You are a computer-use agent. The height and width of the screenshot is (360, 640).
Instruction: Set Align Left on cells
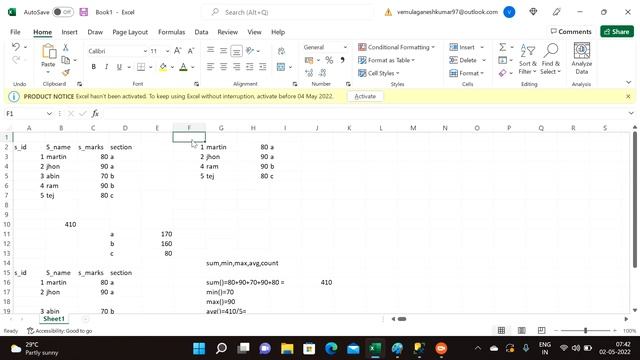pyautogui.click(x=210, y=67)
